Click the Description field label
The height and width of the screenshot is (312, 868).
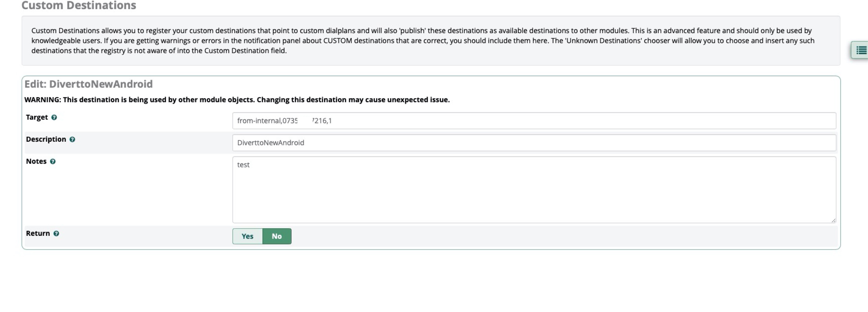(x=46, y=139)
